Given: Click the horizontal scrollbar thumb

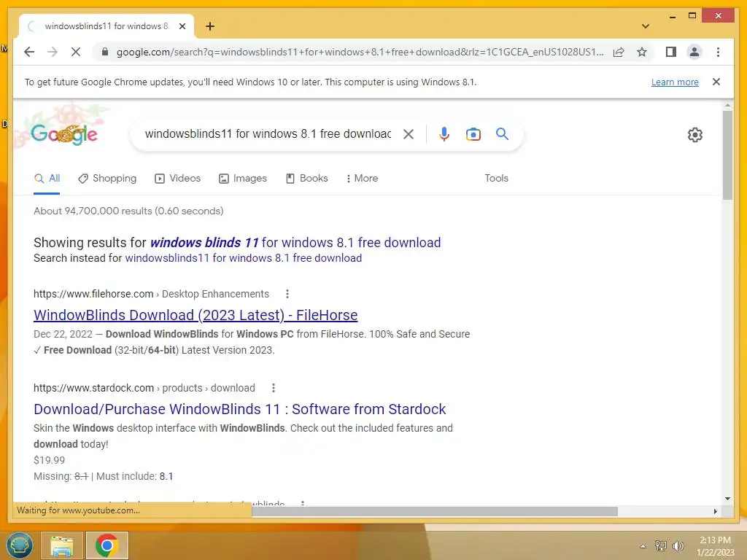Looking at the screenshot, I should (x=435, y=511).
